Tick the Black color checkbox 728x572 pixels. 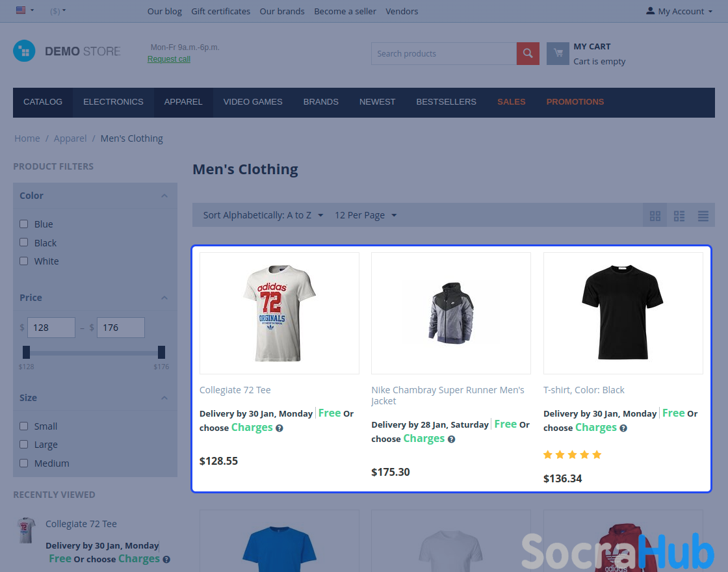[x=23, y=242]
